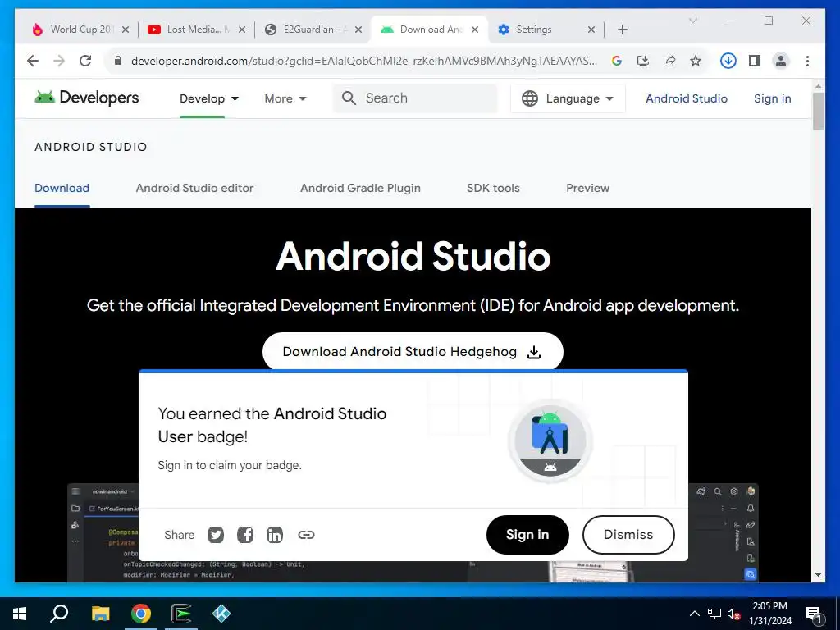The height and width of the screenshot is (630, 840).
Task: Open File Explorer from the taskbar
Action: [100, 614]
